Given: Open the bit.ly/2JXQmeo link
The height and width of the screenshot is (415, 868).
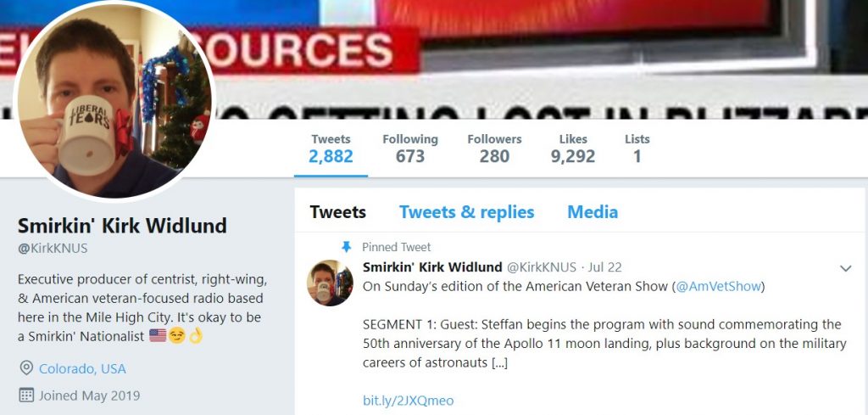Looking at the screenshot, I should tap(408, 401).
